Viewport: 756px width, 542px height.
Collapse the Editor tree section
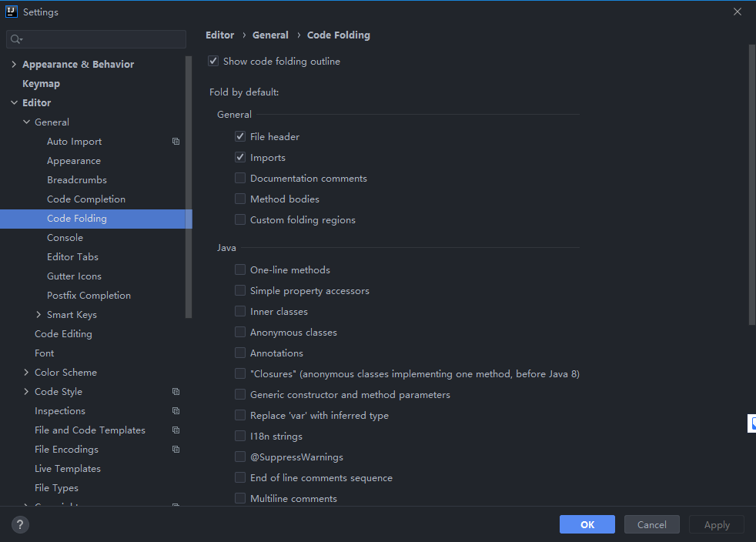[x=14, y=103]
